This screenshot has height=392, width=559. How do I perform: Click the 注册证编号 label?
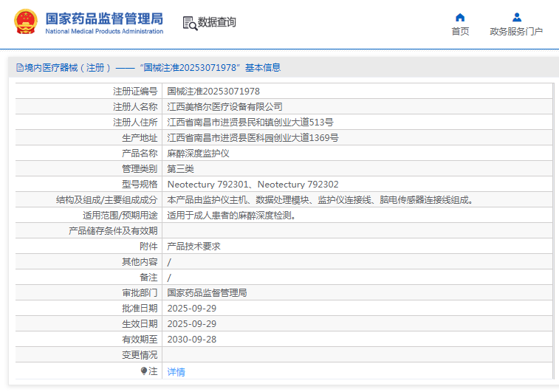[135, 92]
